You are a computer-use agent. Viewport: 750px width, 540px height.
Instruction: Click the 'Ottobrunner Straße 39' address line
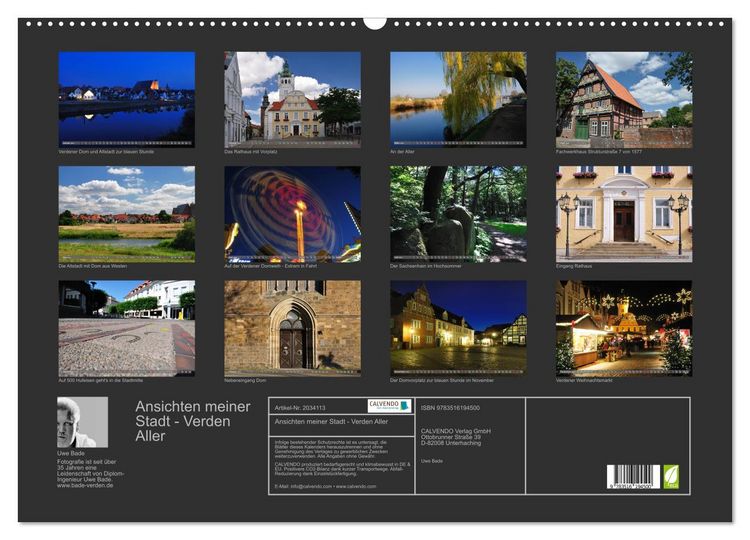coord(451,437)
